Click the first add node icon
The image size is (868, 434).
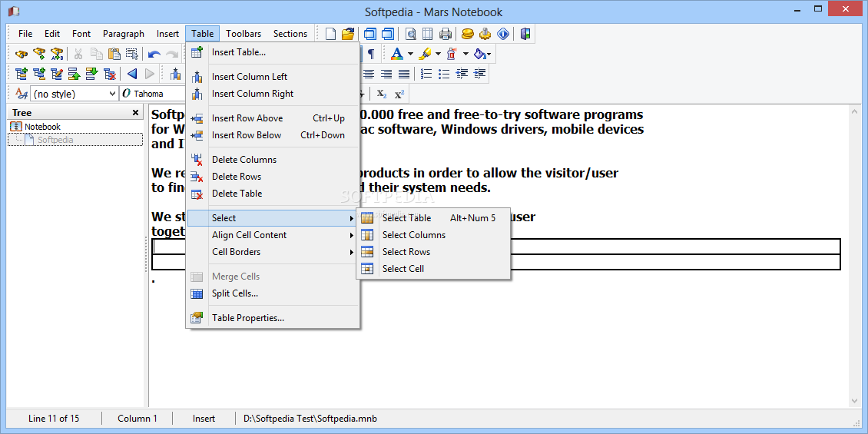[x=22, y=74]
